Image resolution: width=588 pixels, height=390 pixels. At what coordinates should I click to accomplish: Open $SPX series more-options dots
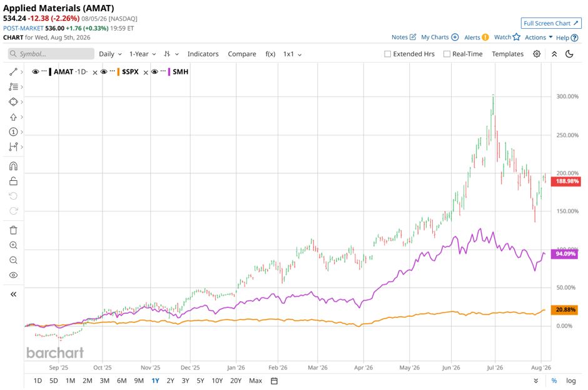112,71
